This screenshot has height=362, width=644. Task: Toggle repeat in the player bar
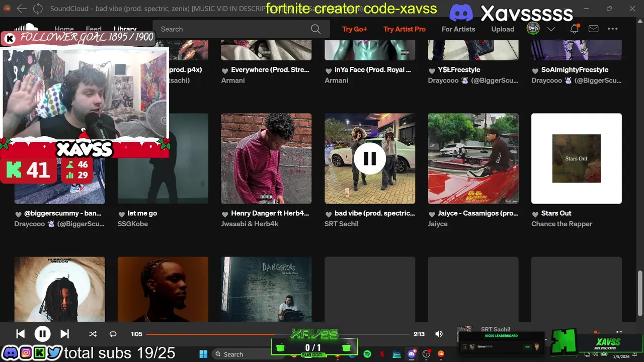(113, 334)
